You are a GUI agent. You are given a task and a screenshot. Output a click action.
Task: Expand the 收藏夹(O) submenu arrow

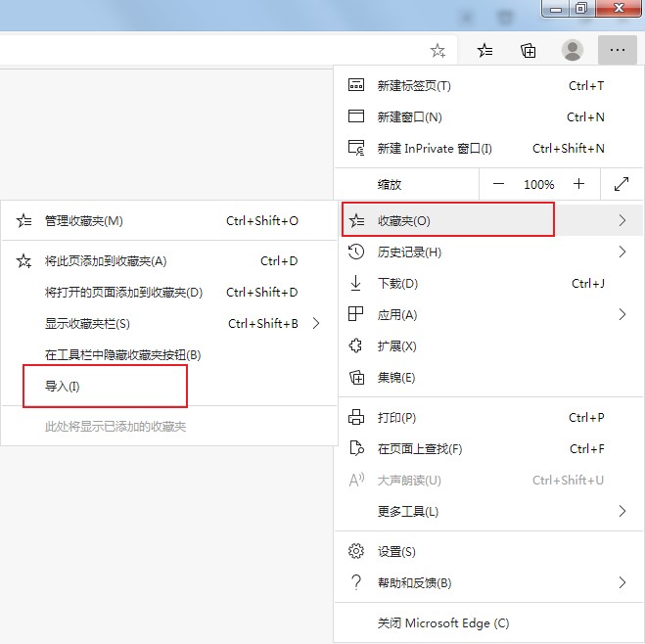point(622,220)
